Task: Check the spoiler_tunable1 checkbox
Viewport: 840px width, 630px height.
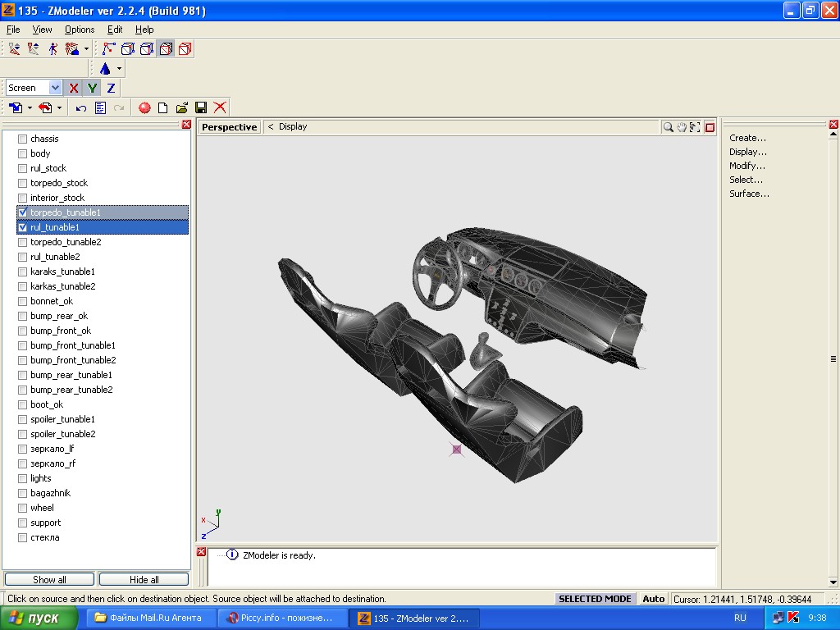Action: coord(22,419)
